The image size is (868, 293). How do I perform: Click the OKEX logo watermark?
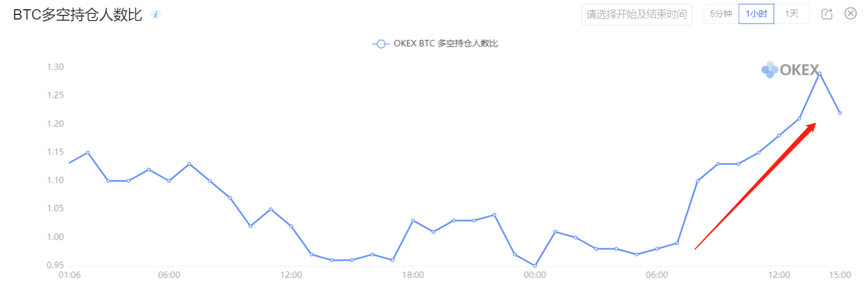790,70
